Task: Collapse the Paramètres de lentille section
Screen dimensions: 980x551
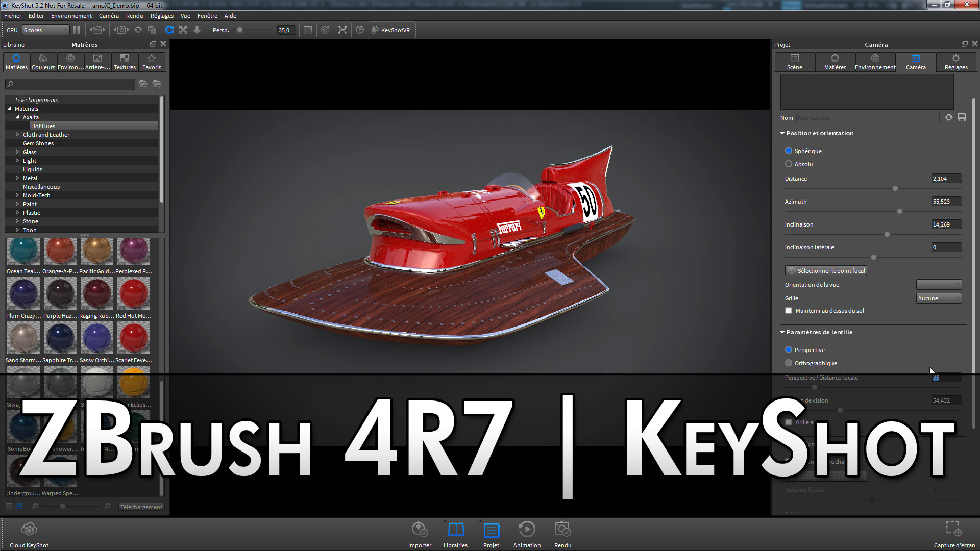Action: click(x=782, y=332)
